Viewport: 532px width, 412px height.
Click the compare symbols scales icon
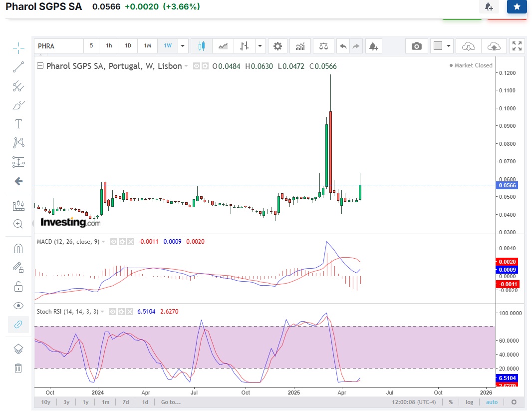pyautogui.click(x=323, y=46)
